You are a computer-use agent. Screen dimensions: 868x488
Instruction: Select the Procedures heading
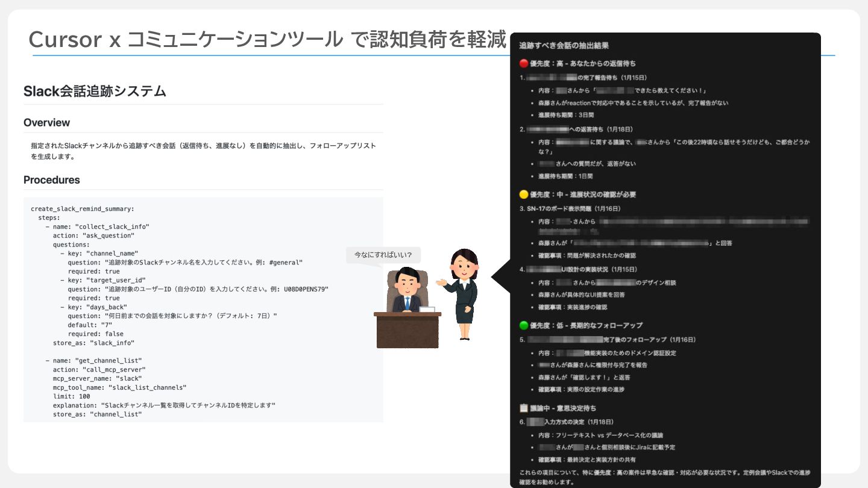[52, 180]
